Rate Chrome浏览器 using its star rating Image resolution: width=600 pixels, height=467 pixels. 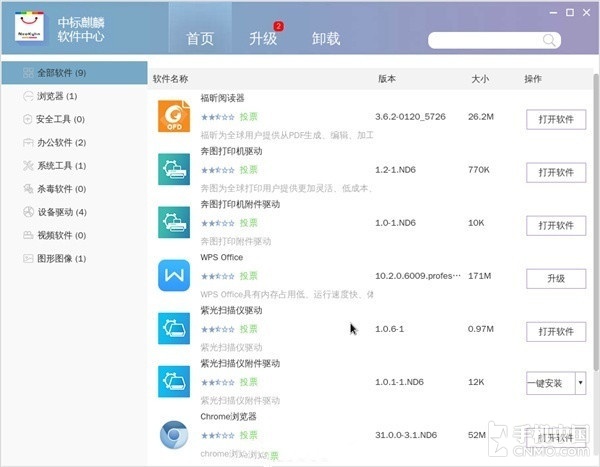pyautogui.click(x=218, y=436)
